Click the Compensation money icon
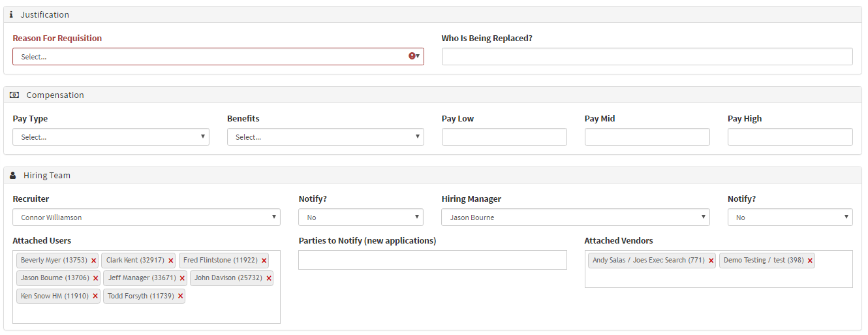The width and height of the screenshot is (868, 335). (14, 95)
